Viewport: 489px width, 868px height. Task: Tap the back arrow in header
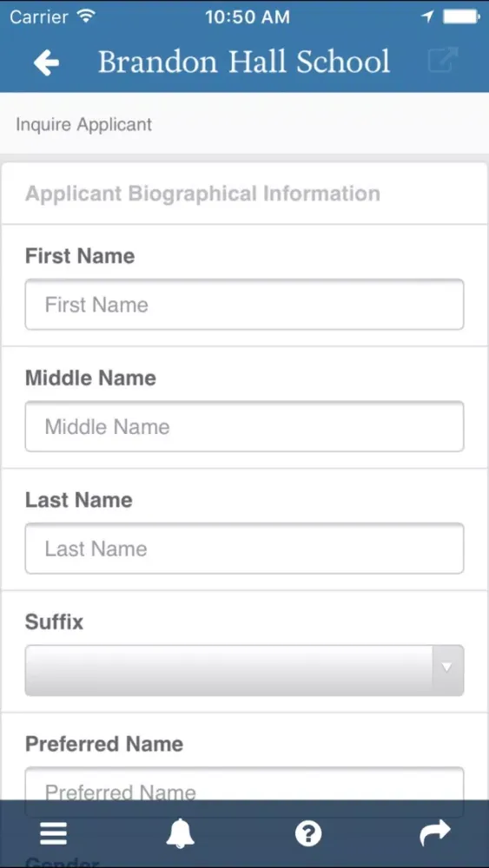46,62
